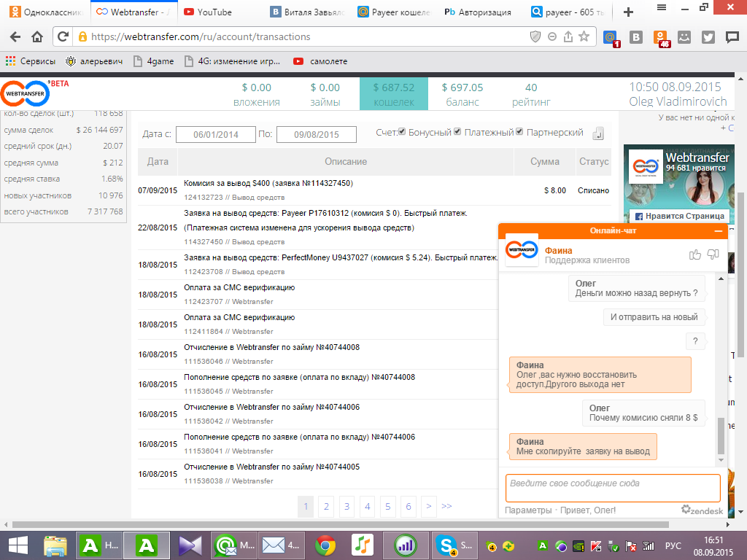
Task: Click the browser address bar URL
Action: (201, 36)
